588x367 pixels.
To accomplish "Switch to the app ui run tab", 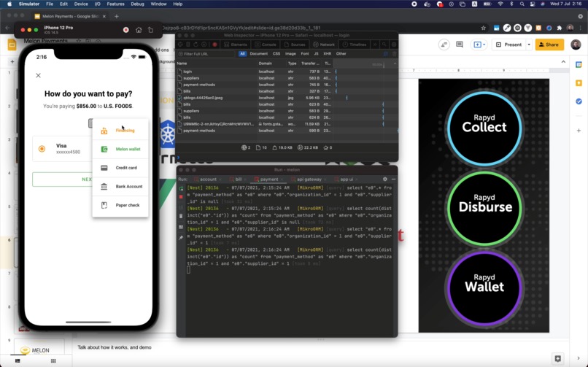I will (346, 179).
